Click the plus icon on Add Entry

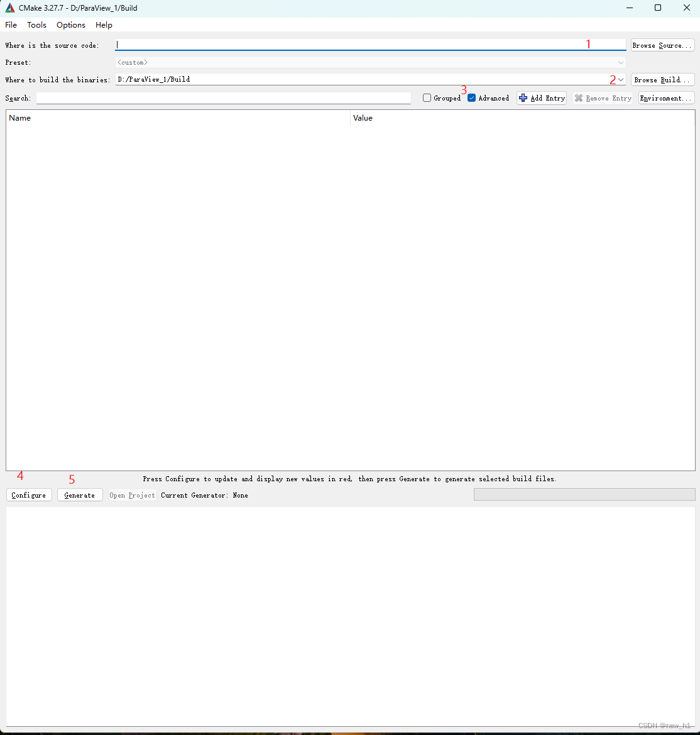click(x=523, y=98)
